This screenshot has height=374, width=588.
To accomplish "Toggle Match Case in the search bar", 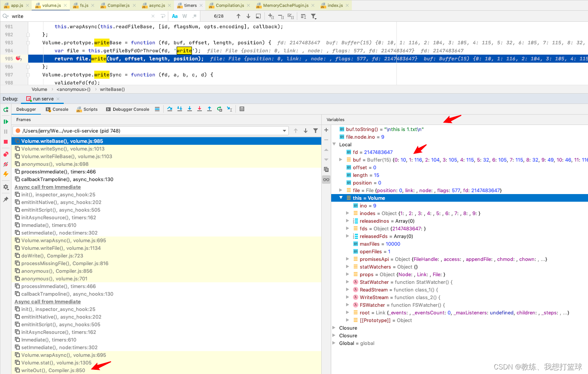I will pyautogui.click(x=175, y=16).
